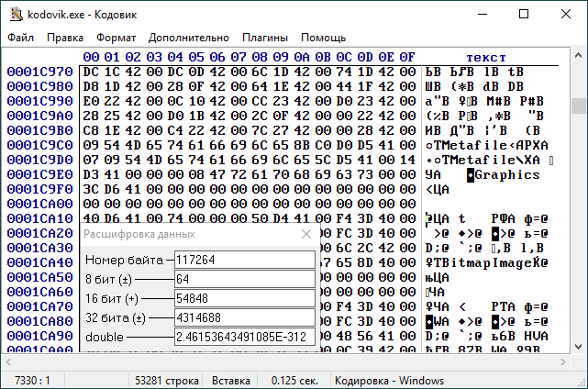Click the 32 бита (±) value field

coord(243,317)
